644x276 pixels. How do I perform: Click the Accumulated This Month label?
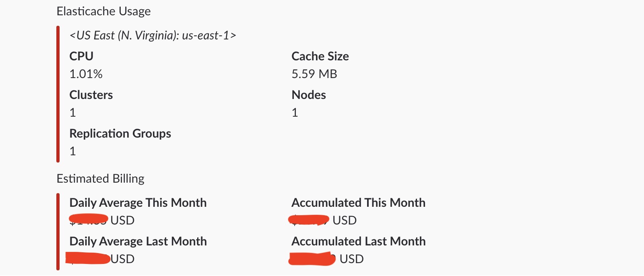(x=358, y=202)
